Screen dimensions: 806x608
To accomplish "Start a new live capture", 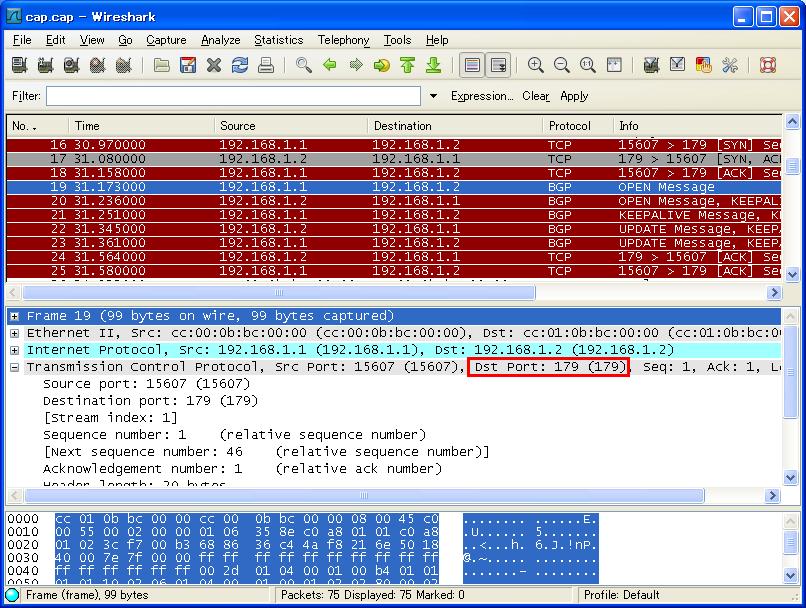I will [x=71, y=65].
